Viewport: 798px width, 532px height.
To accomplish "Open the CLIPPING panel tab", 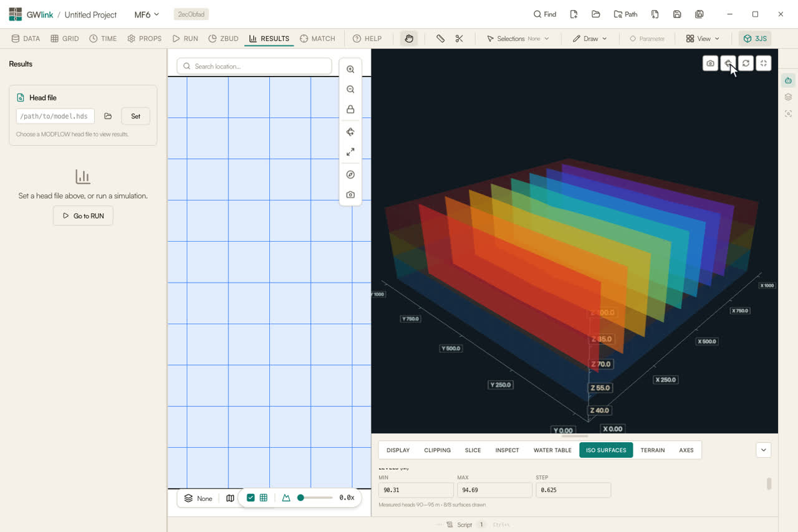I will [437, 450].
